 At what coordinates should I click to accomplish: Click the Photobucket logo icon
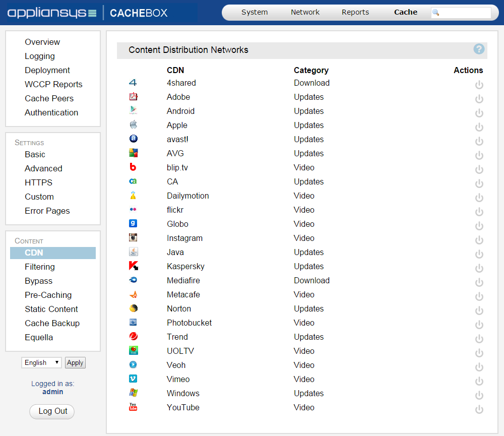pos(133,322)
